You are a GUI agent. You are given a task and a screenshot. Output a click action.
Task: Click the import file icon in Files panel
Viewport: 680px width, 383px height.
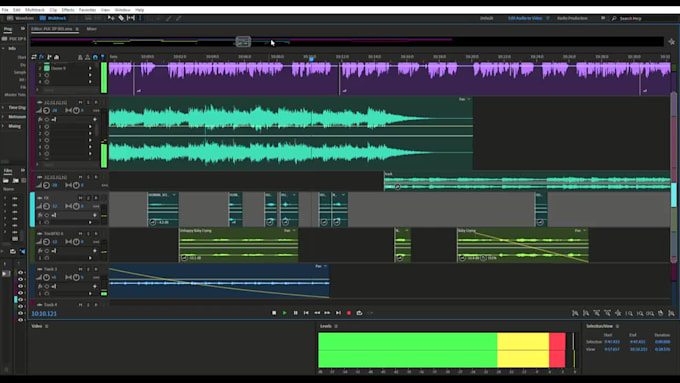pyautogui.click(x=16, y=180)
